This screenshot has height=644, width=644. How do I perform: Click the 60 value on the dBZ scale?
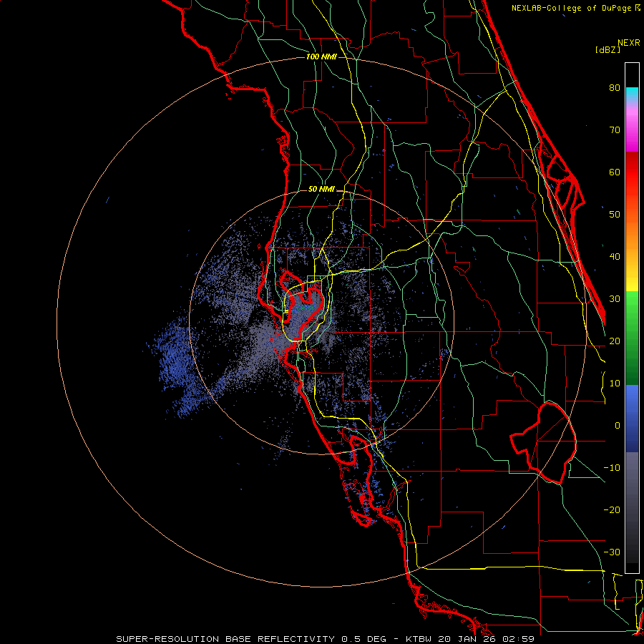(x=615, y=172)
